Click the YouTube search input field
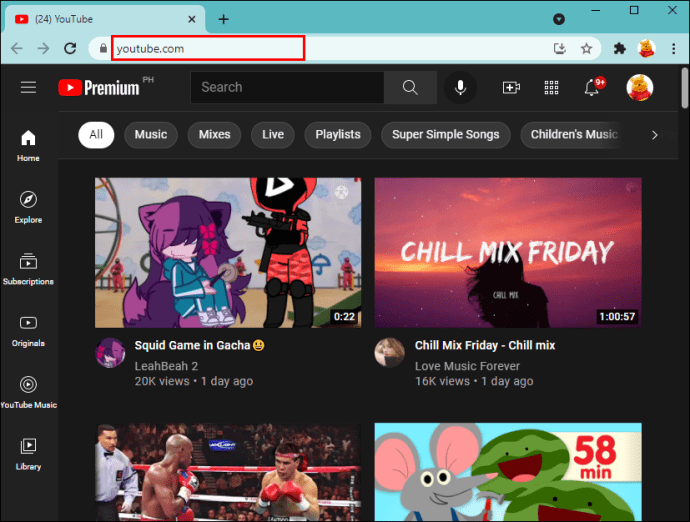The width and height of the screenshot is (690, 522). 287,87
